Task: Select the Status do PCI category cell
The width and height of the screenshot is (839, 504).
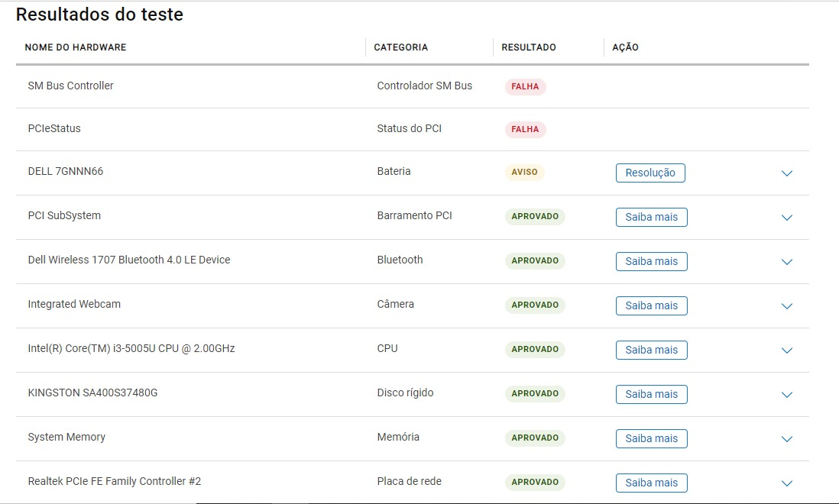Action: click(410, 128)
